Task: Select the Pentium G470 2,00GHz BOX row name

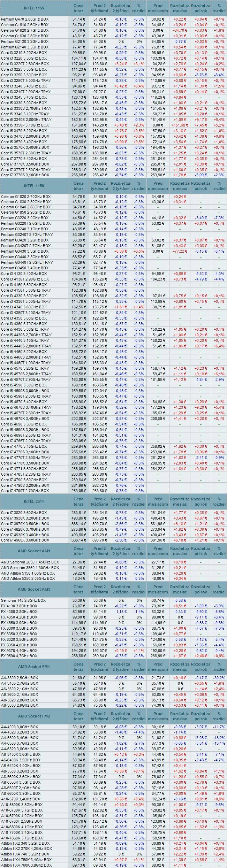Action: coord(25,19)
